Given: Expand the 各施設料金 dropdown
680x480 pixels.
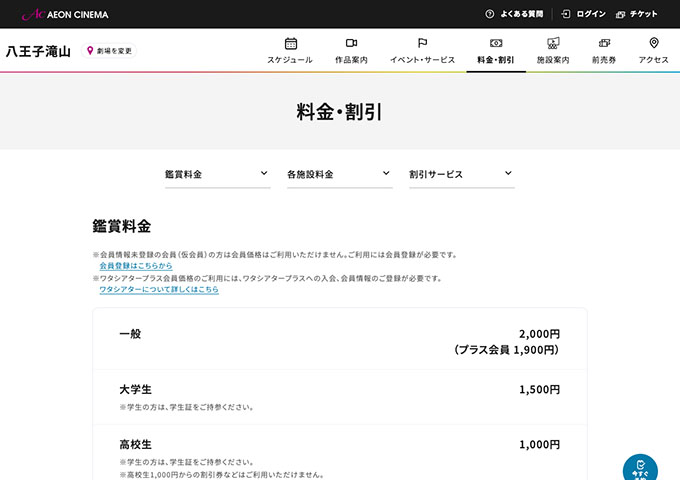Looking at the screenshot, I should [x=340, y=174].
